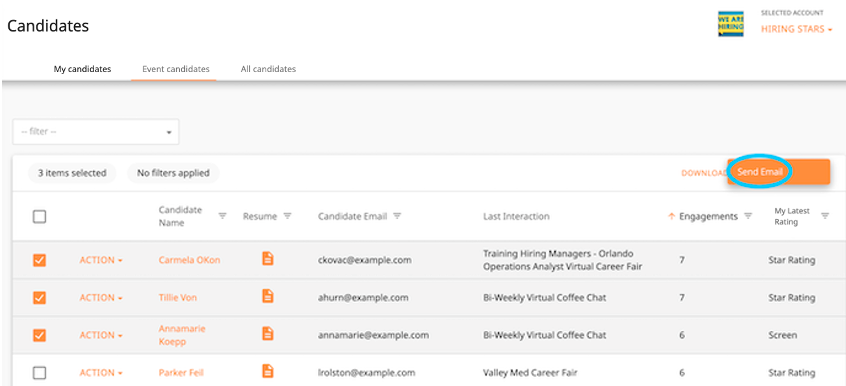
Task: Open candidate profile Annamarie Koepp
Action: coord(182,335)
